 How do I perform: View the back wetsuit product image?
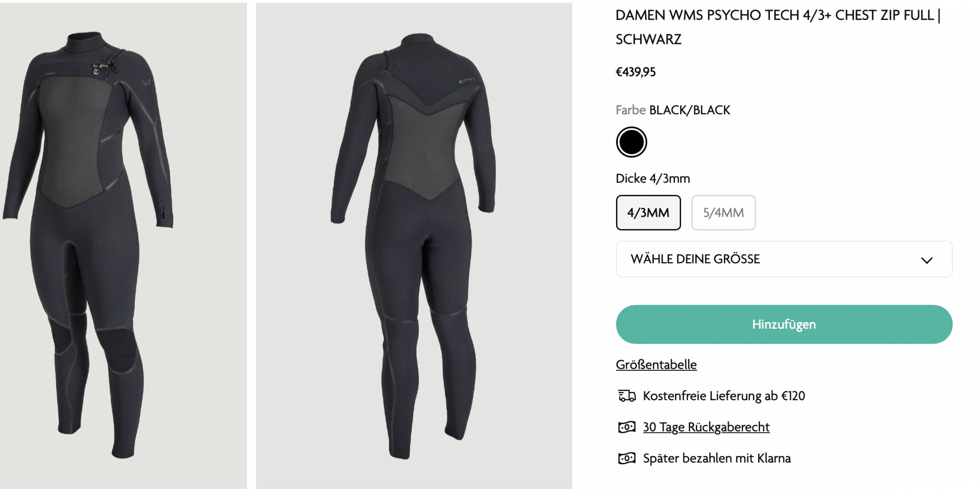414,246
